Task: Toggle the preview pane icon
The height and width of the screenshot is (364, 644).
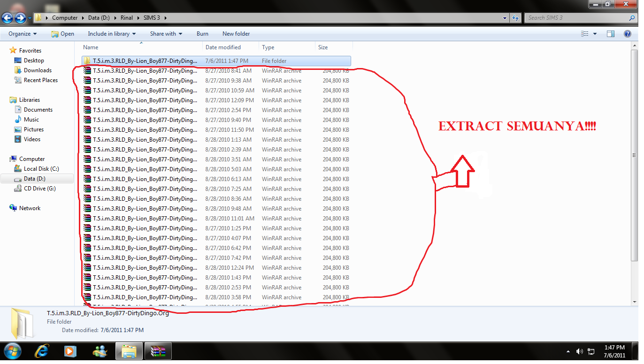Action: point(611,34)
